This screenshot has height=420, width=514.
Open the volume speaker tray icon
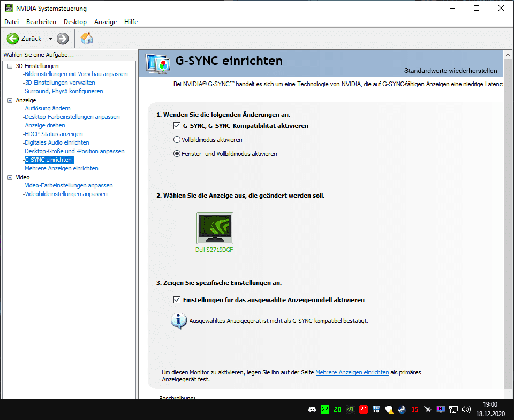tap(466, 409)
